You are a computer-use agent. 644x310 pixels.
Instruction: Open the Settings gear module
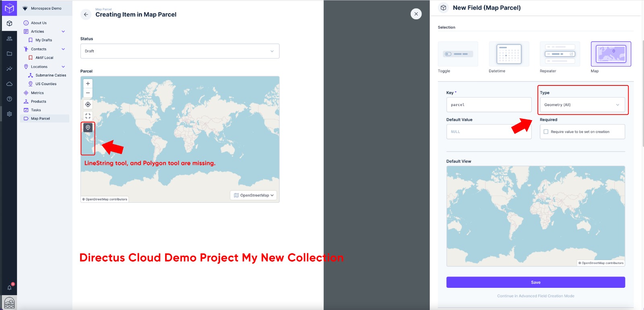pyautogui.click(x=9, y=114)
